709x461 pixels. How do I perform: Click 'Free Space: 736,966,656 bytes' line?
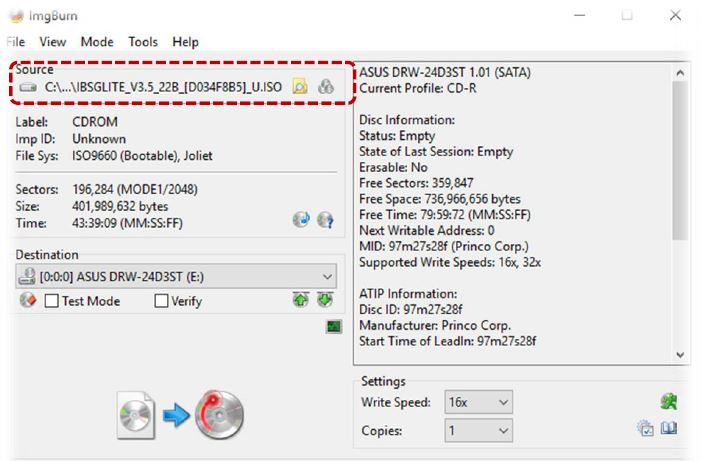[440, 199]
